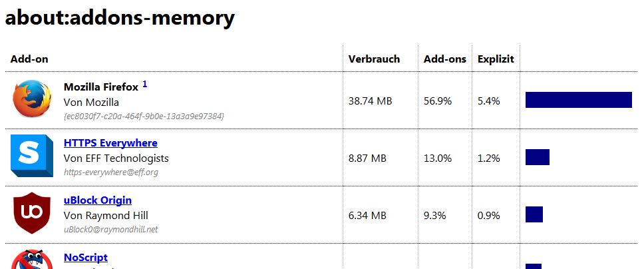Viewport: 644px width, 269px height.
Task: Click the uBlock Origin memory usage bar
Action: point(534,214)
